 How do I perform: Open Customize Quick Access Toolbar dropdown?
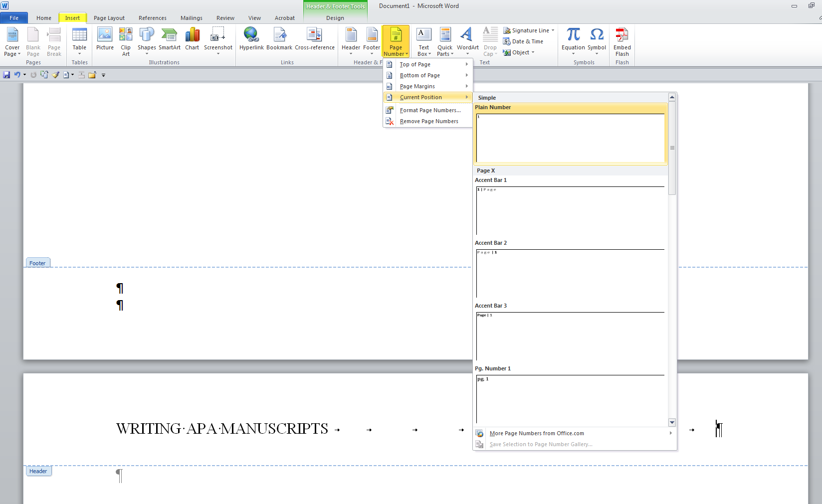tap(103, 75)
